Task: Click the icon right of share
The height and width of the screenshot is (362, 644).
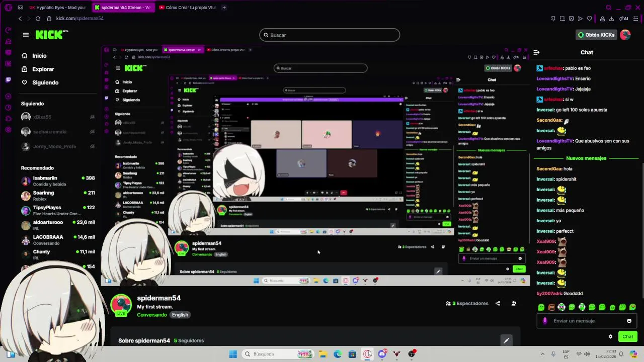Action: click(514, 304)
